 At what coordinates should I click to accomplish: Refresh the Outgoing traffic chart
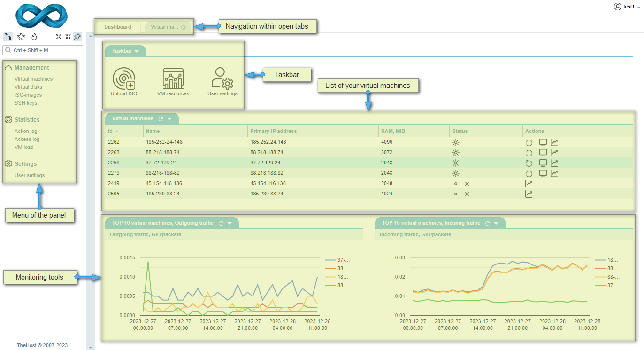click(221, 223)
